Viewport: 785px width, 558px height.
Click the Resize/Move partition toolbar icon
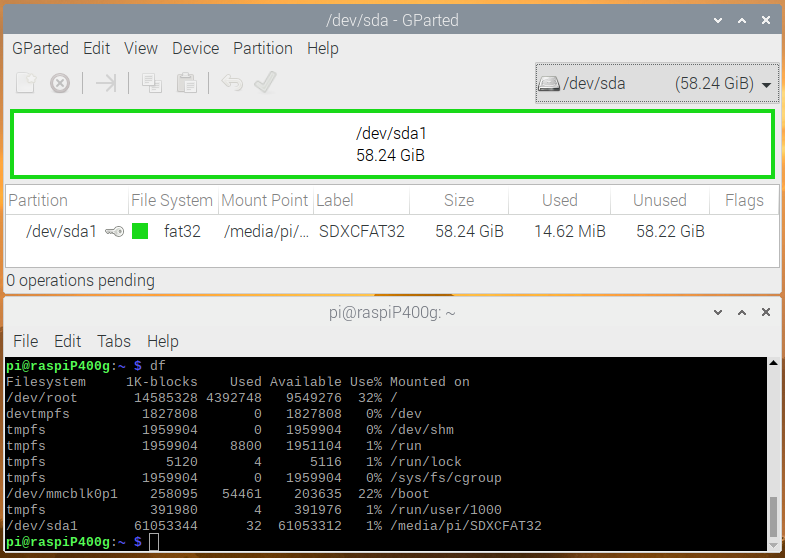point(106,83)
